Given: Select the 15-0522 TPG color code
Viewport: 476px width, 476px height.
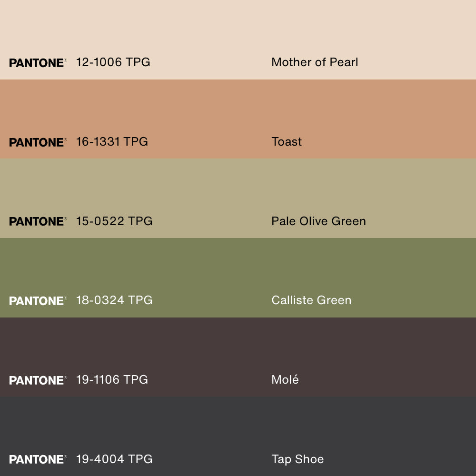Looking at the screenshot, I should [x=114, y=221].
